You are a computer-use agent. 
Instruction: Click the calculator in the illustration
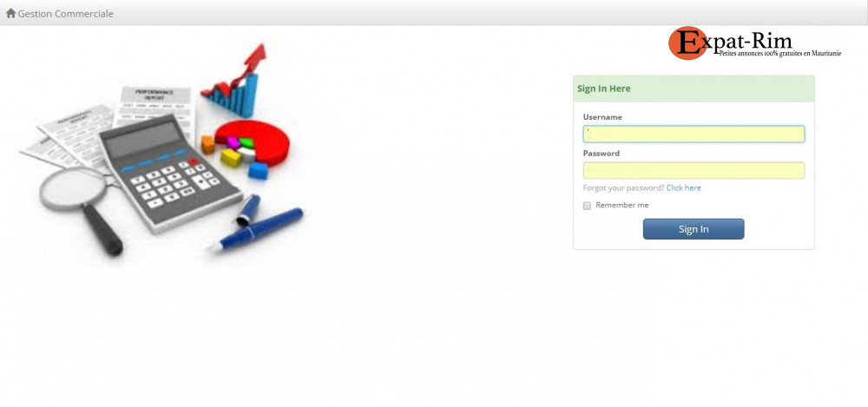tap(170, 173)
